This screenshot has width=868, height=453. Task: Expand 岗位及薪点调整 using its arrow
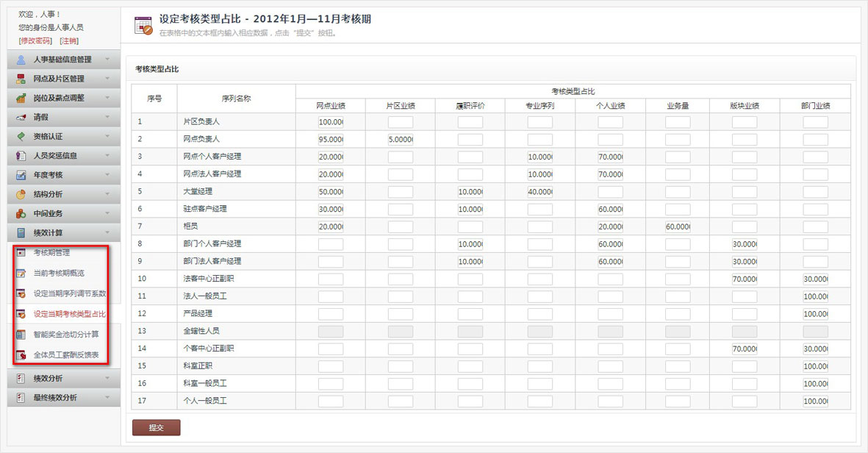click(x=107, y=98)
